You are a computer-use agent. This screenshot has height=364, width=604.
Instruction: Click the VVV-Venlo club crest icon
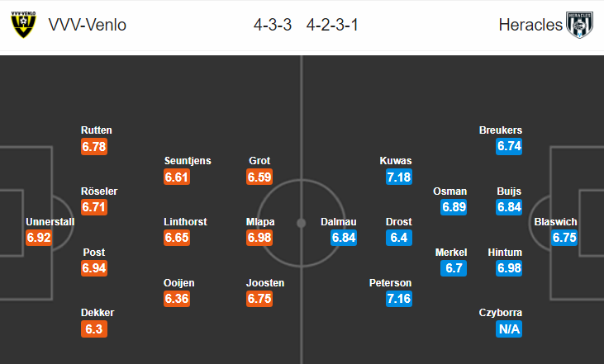click(23, 25)
